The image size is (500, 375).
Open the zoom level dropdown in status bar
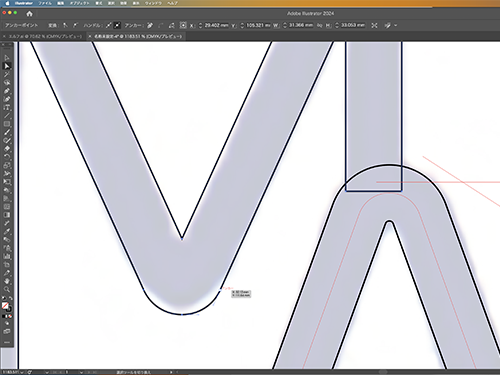22,372
